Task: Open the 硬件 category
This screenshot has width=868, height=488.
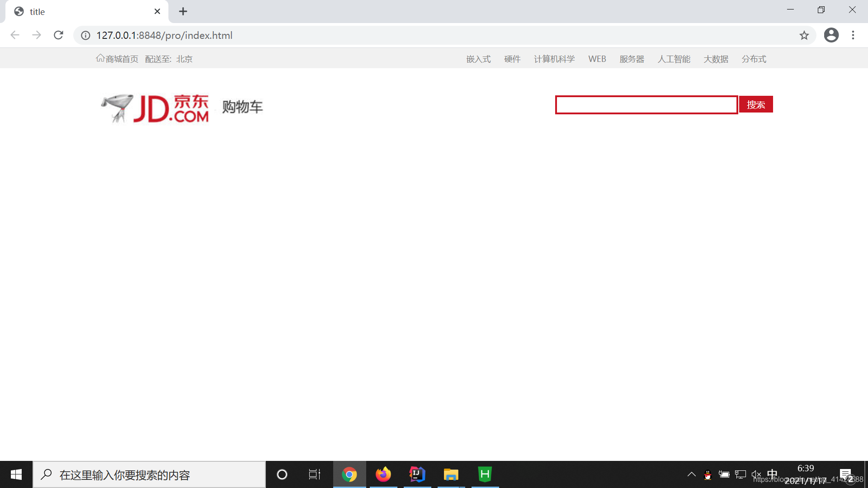Action: pos(512,59)
